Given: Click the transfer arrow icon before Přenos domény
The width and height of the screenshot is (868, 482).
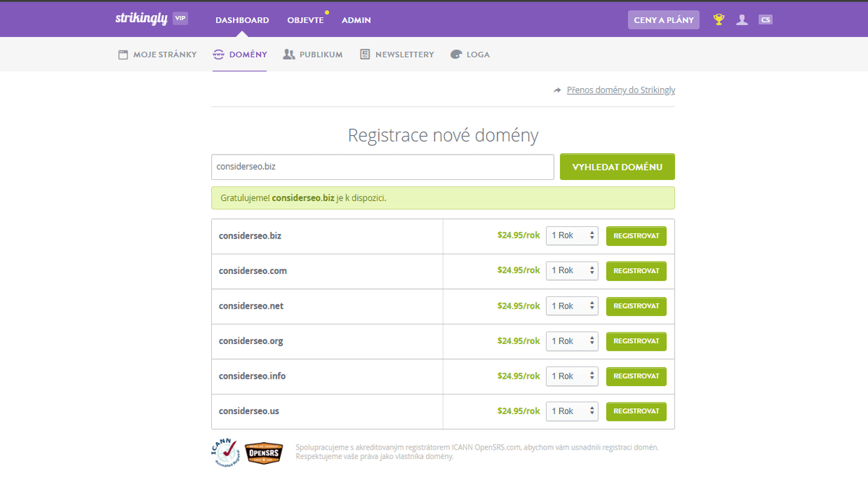Looking at the screenshot, I should 557,90.
